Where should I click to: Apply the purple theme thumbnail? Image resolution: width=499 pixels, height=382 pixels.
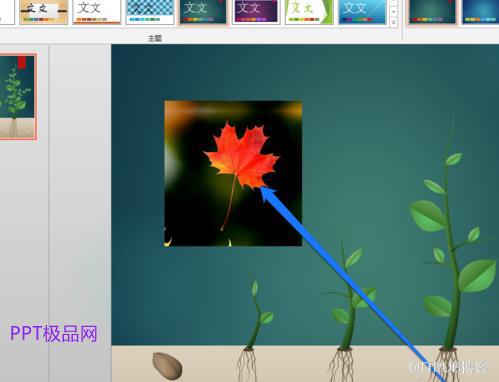(x=256, y=12)
